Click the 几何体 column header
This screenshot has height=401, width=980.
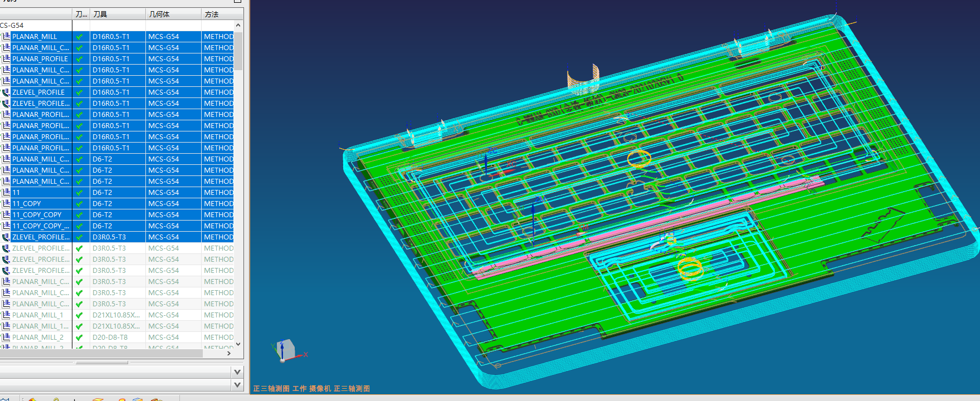click(174, 14)
